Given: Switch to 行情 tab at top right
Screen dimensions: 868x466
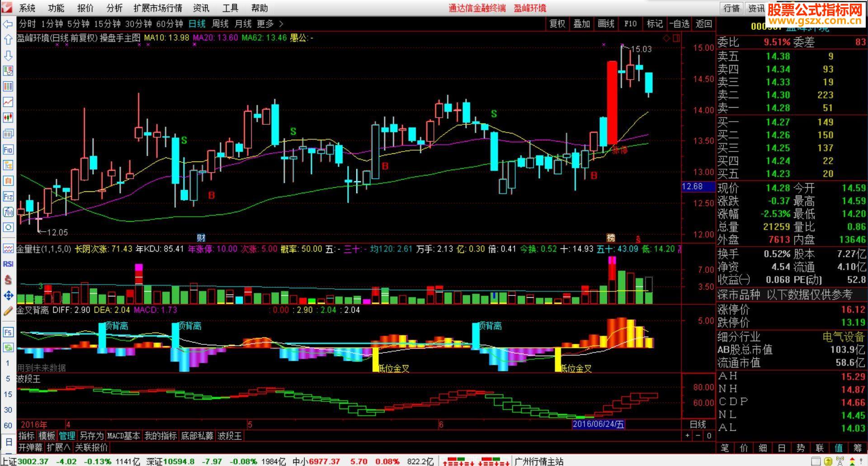Looking at the screenshot, I should (731, 8).
